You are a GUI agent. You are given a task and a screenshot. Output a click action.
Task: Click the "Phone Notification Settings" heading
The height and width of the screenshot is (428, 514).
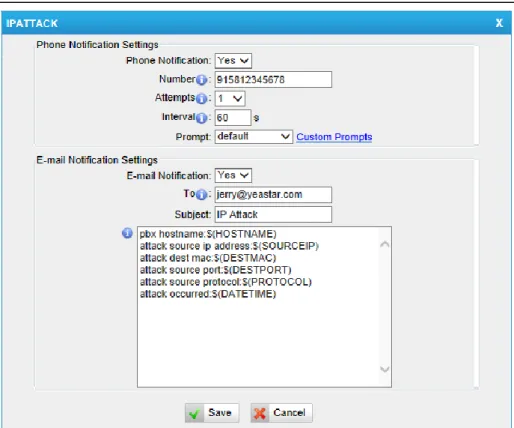pyautogui.click(x=97, y=45)
